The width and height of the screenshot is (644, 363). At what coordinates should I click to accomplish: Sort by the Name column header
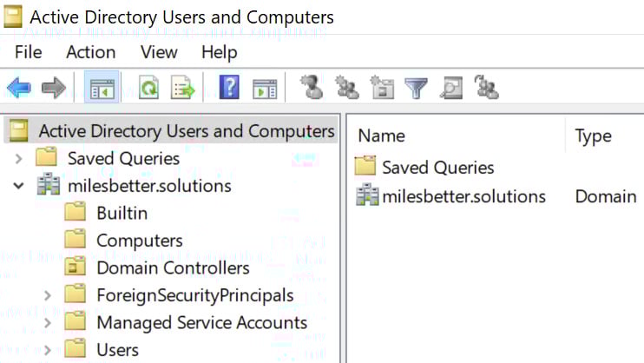click(382, 136)
